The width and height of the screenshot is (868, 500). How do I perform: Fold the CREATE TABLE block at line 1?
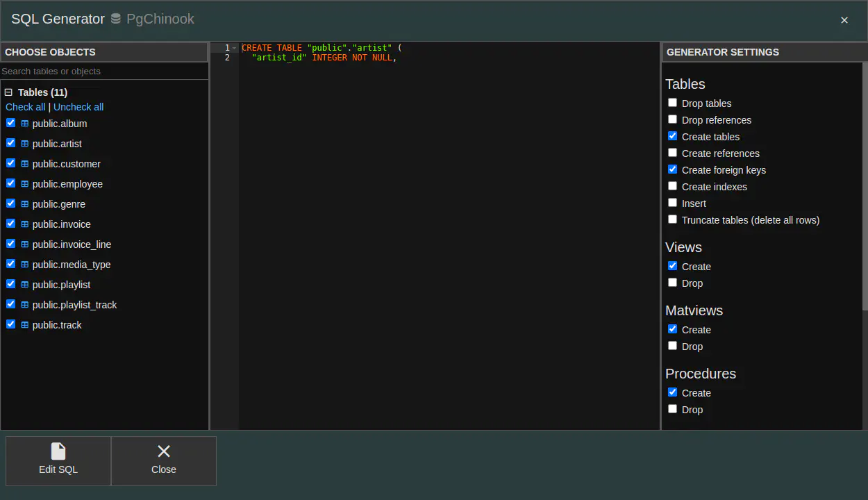point(235,48)
